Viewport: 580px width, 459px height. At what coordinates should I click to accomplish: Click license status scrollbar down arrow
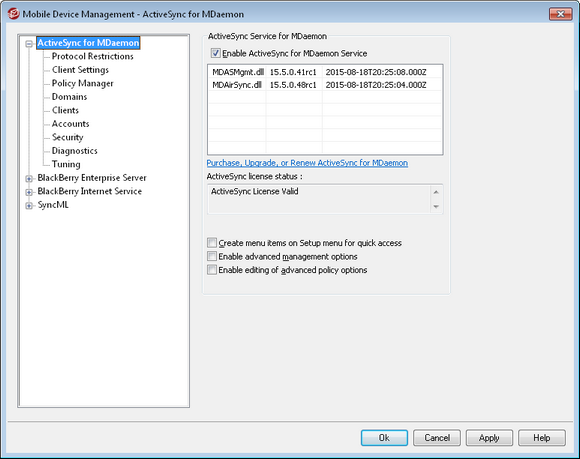[436, 206]
